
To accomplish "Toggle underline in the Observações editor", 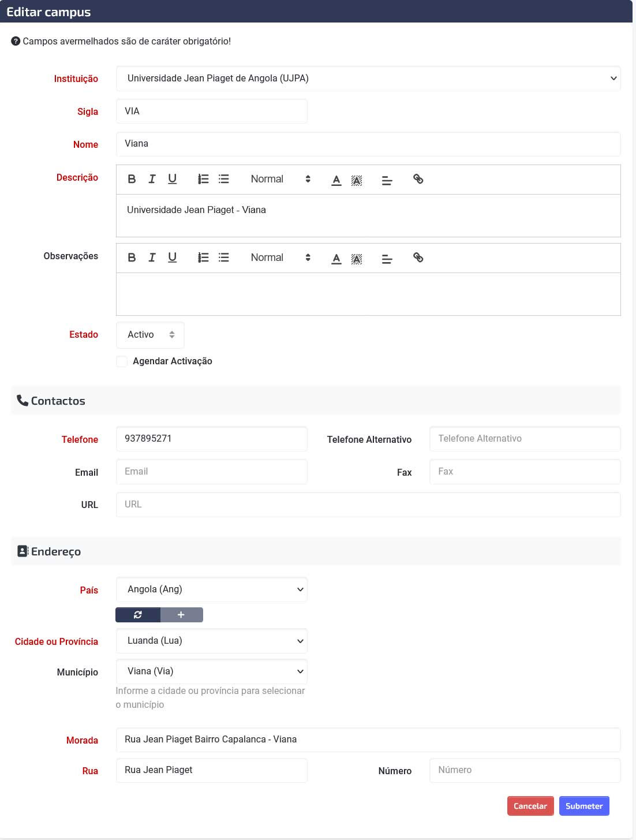I will pos(172,257).
